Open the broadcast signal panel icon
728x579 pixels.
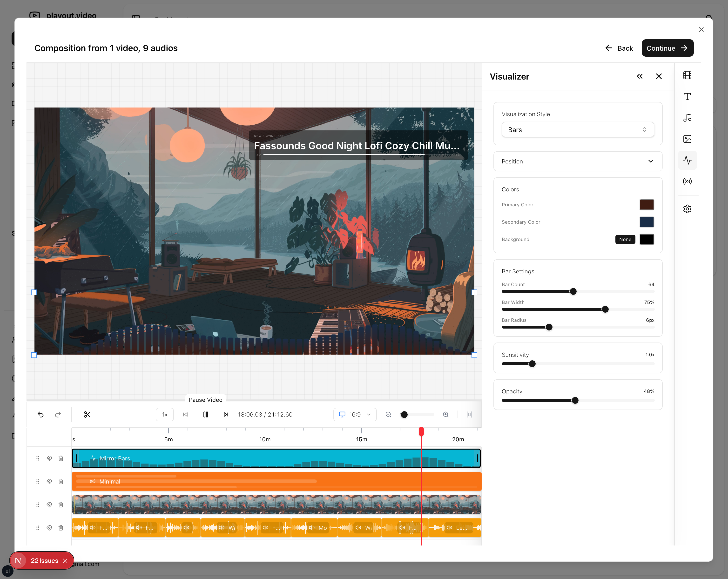(x=687, y=182)
